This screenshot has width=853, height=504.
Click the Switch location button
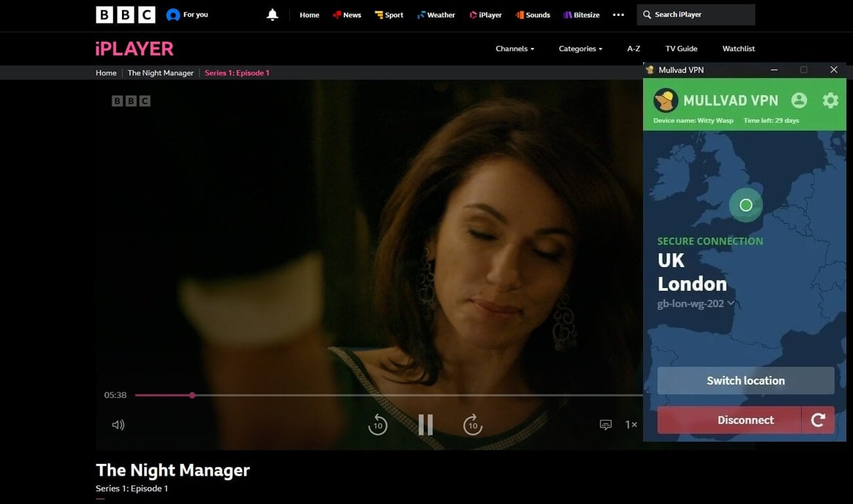pos(745,381)
